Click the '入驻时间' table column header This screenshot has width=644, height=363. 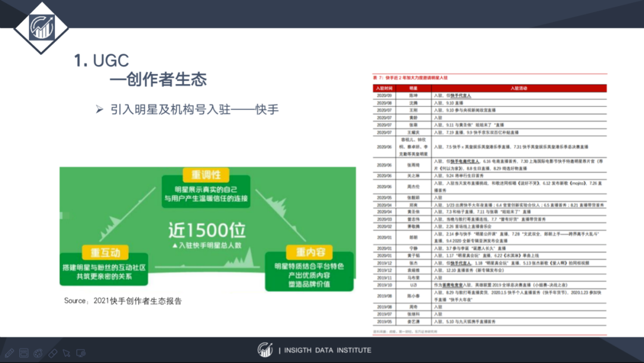385,88
